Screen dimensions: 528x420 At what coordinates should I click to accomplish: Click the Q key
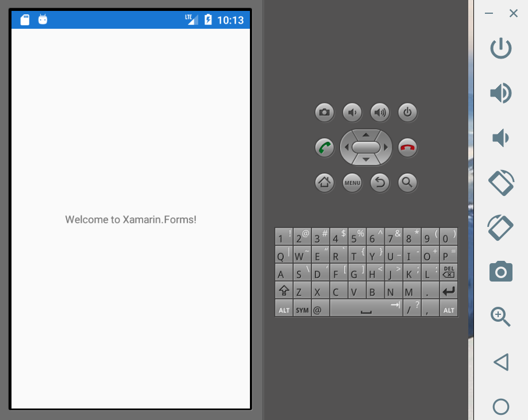pos(284,255)
